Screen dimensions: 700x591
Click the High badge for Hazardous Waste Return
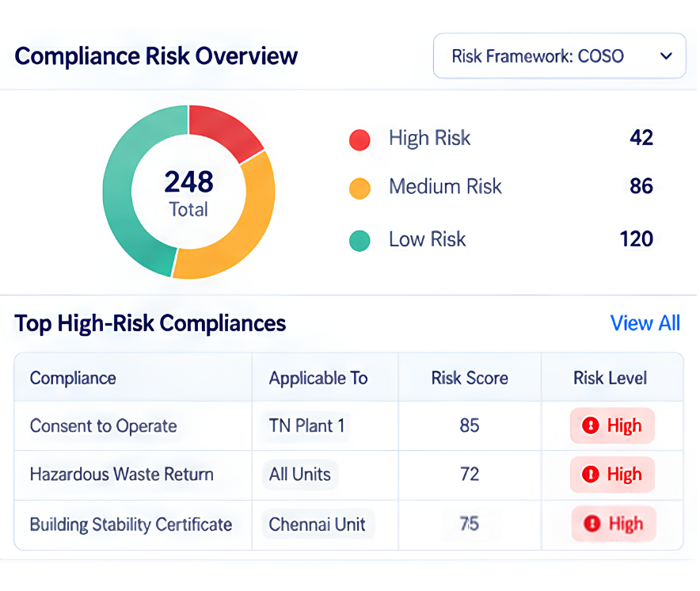point(613,475)
